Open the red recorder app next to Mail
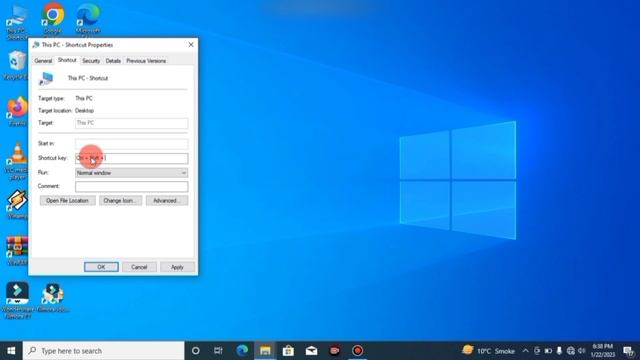 pyautogui.click(x=335, y=351)
